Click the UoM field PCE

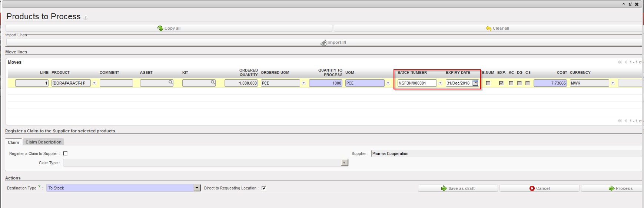(365, 83)
